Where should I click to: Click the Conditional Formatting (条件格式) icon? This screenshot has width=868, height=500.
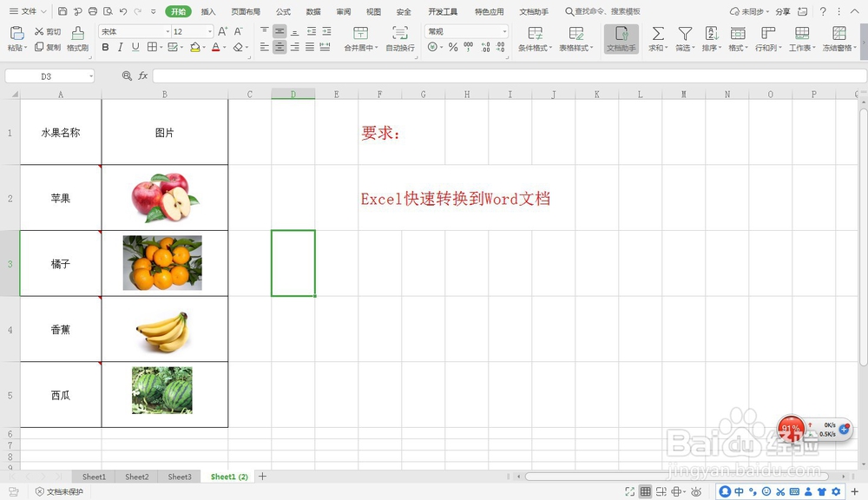point(536,38)
